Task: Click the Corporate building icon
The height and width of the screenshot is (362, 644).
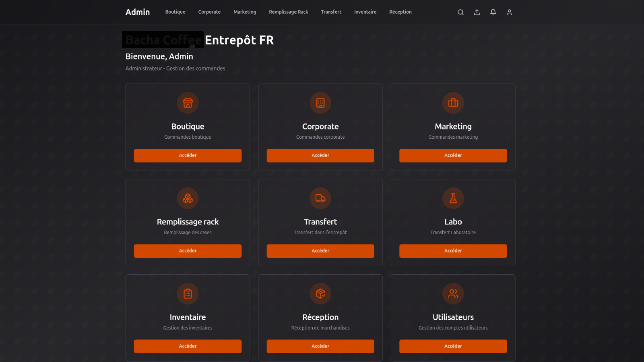Action: coord(320,103)
